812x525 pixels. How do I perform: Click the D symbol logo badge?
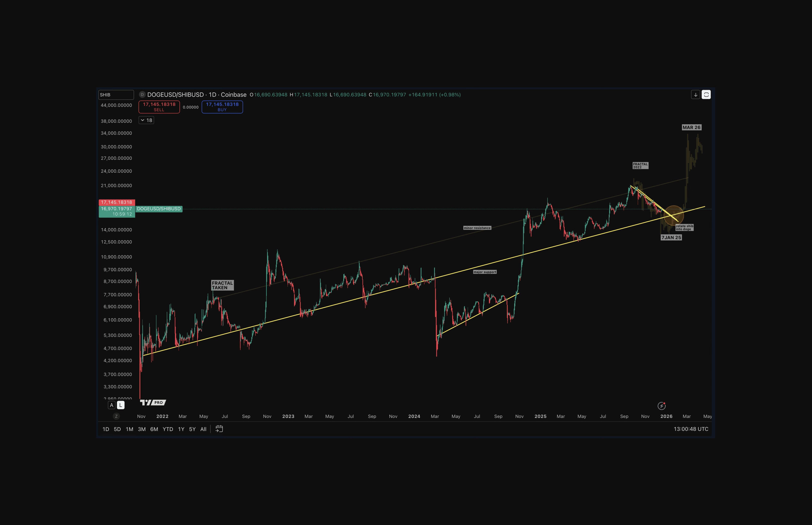142,95
